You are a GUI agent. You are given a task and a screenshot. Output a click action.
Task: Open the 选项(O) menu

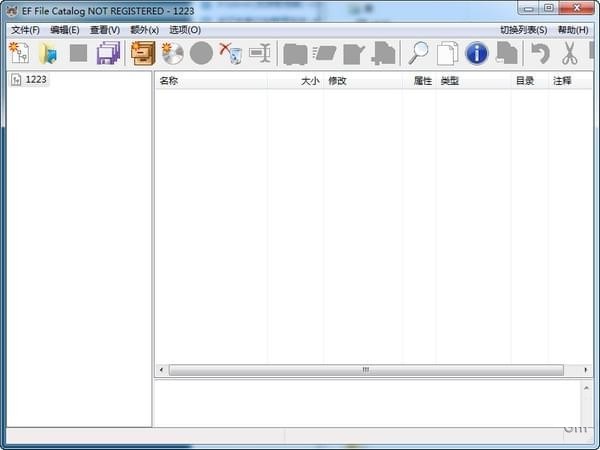(184, 30)
